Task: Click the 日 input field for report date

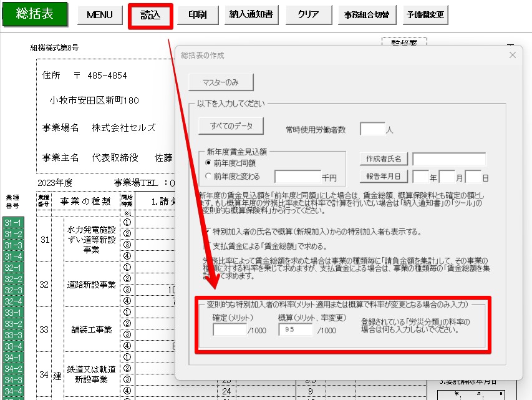Action: [473, 177]
